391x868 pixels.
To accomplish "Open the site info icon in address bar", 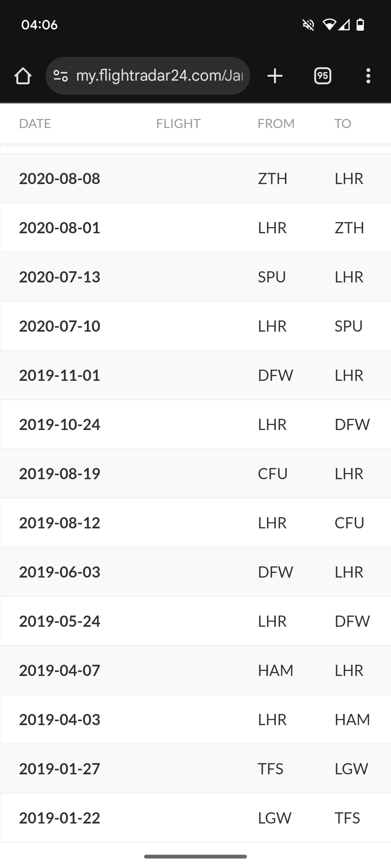I will 60,76.
